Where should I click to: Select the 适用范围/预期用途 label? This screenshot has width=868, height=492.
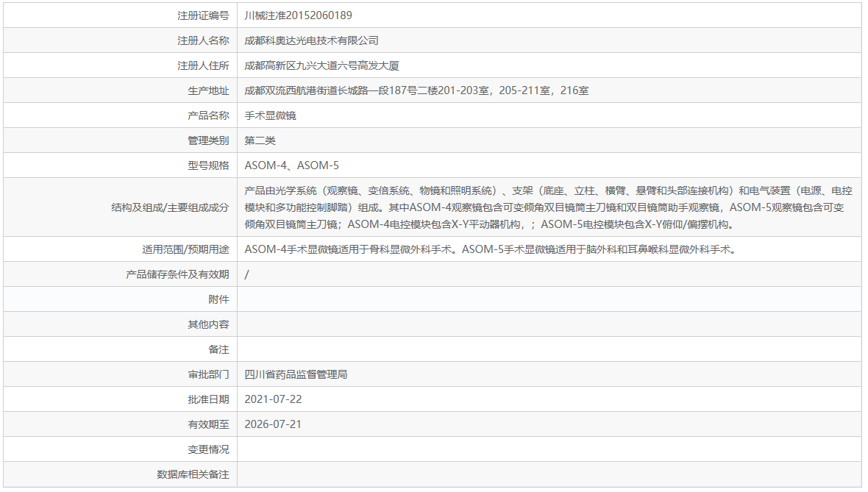click(185, 249)
